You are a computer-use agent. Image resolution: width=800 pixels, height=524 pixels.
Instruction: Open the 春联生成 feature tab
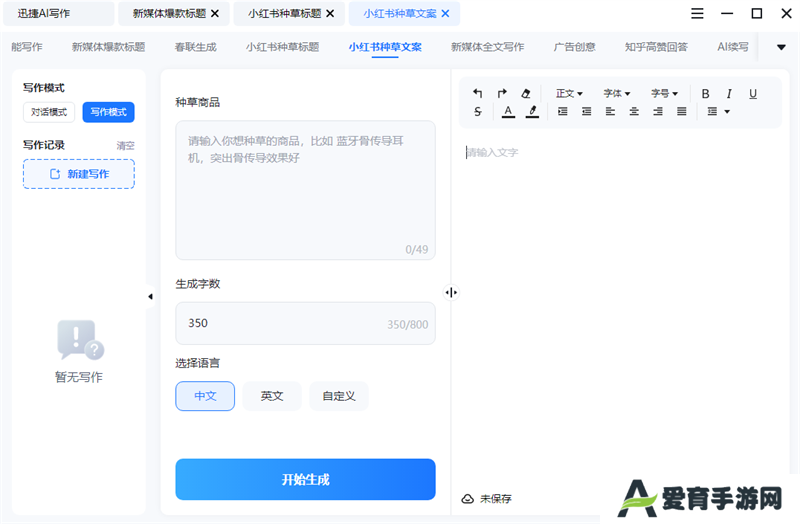[195, 47]
